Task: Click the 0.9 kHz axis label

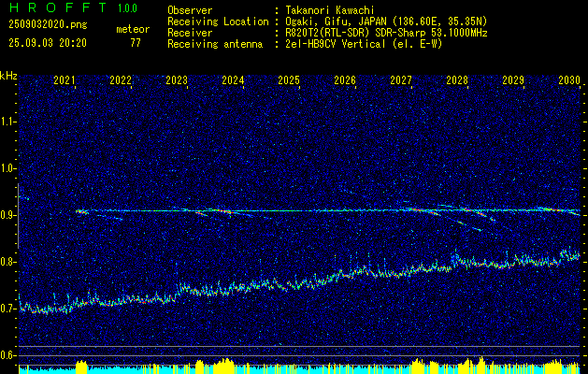Action: tap(8, 215)
